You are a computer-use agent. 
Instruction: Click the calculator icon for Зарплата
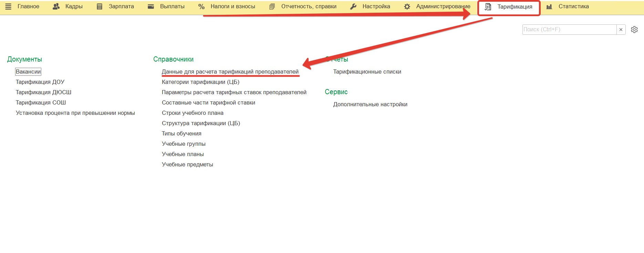[100, 7]
